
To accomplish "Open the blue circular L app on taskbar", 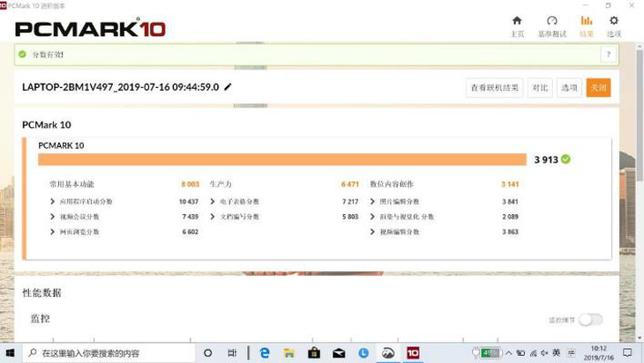I will 363,352.
